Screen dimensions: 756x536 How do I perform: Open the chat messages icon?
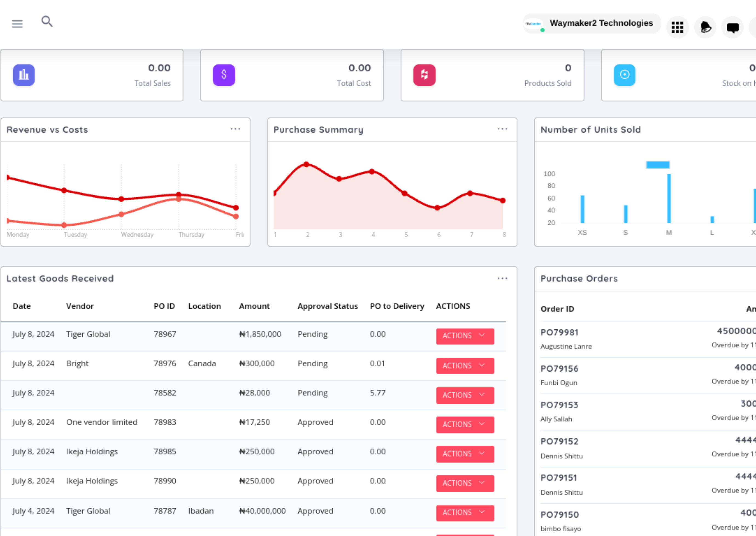(732, 27)
